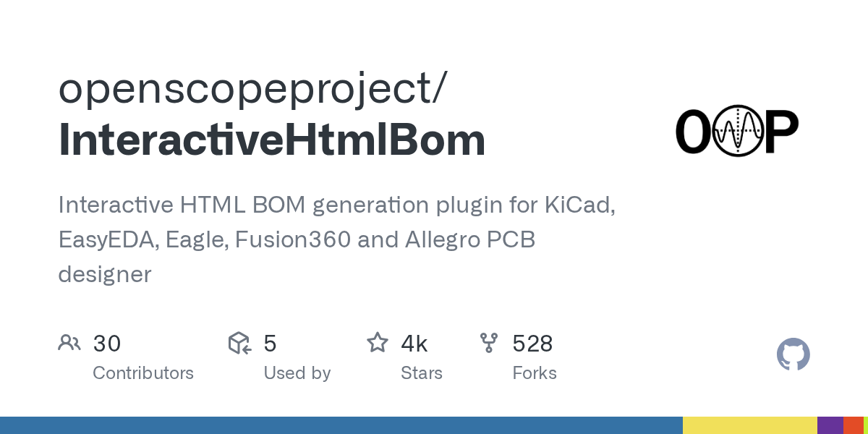Click the yellow language bar segment
Image resolution: width=868 pixels, height=434 pixels.
pyautogui.click(x=749, y=425)
